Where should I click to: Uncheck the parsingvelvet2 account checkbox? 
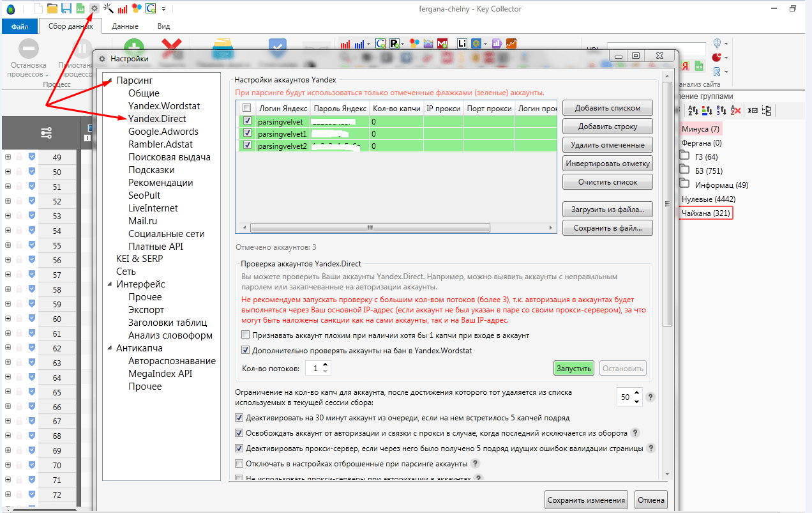(x=247, y=146)
